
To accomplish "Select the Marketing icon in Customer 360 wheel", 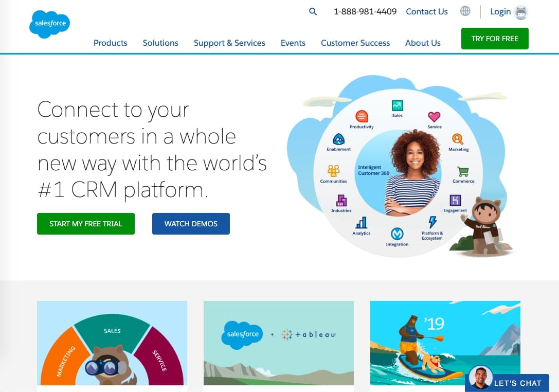I will (457, 139).
